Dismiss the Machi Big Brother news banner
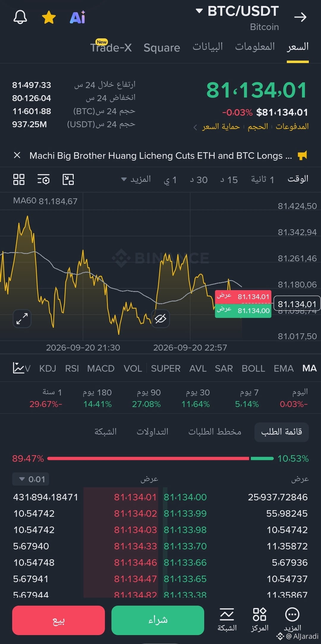 [17, 155]
